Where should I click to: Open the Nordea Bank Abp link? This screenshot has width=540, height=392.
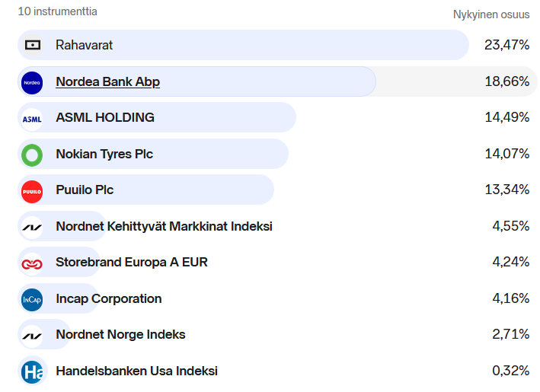pyautogui.click(x=107, y=81)
